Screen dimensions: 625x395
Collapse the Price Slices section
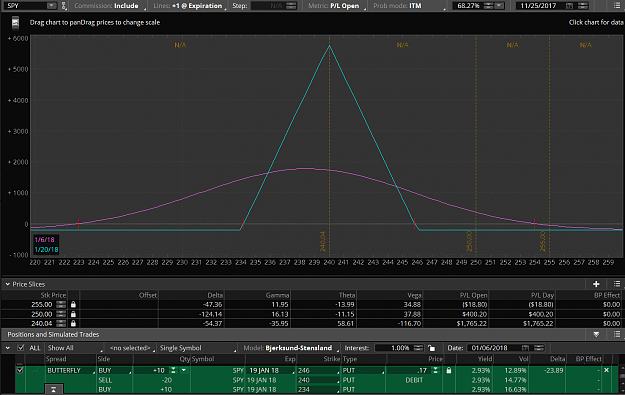point(7,284)
